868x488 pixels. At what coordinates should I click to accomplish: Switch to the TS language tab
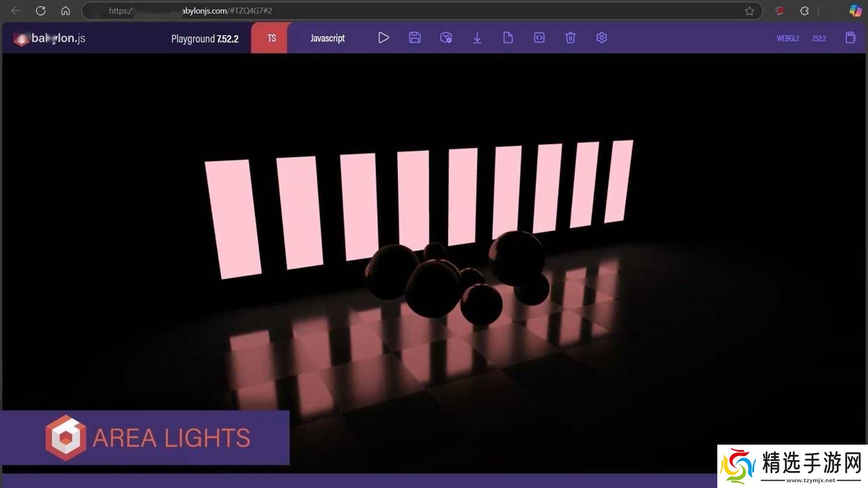pyautogui.click(x=271, y=38)
